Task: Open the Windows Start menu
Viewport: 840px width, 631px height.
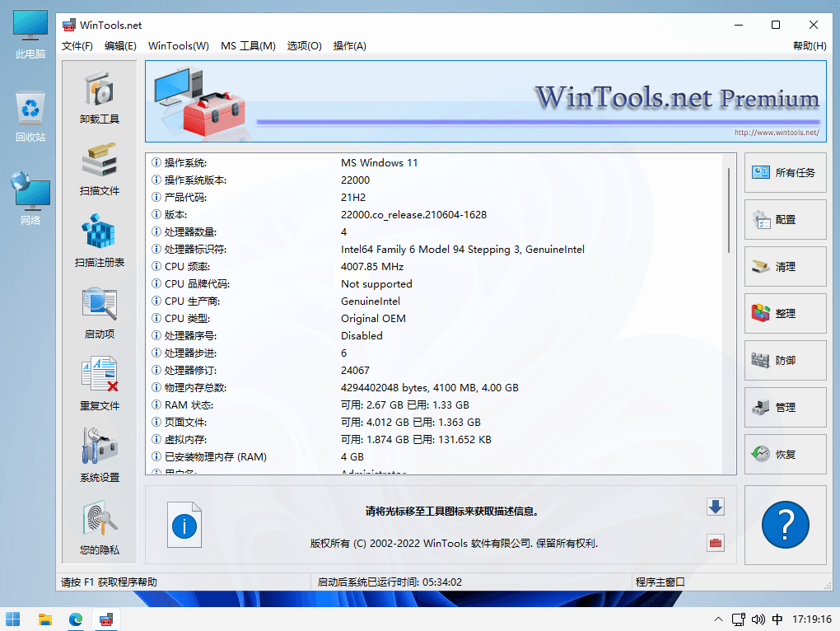Action: coord(13,619)
